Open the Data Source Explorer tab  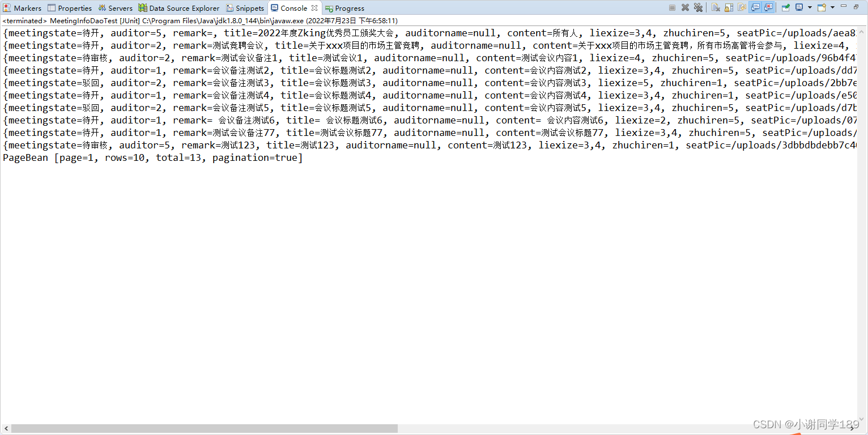179,8
